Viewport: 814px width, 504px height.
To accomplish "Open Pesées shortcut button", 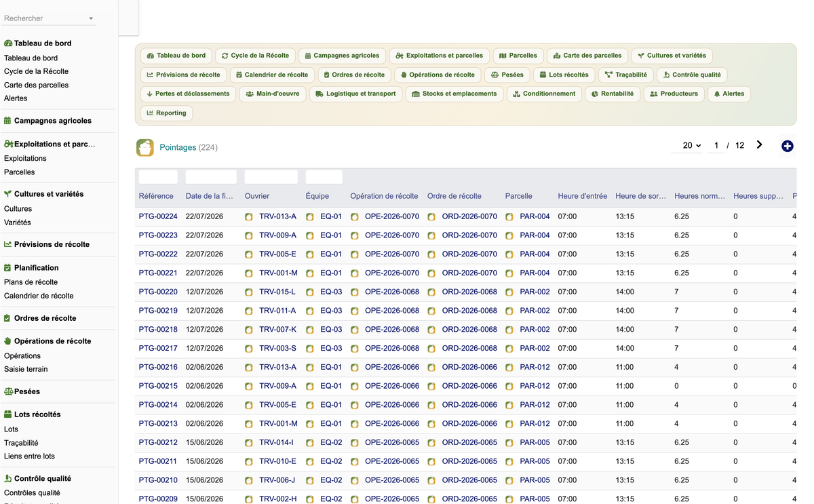I will (x=507, y=75).
